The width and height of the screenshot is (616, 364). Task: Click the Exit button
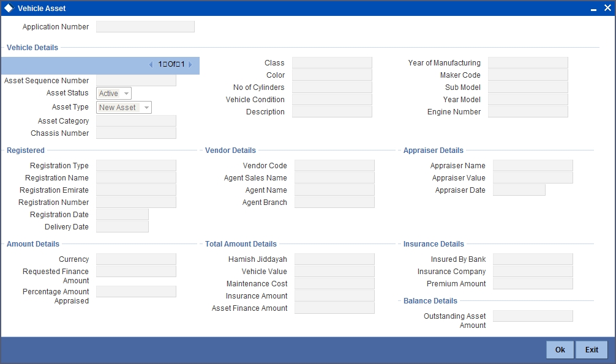[592, 349]
